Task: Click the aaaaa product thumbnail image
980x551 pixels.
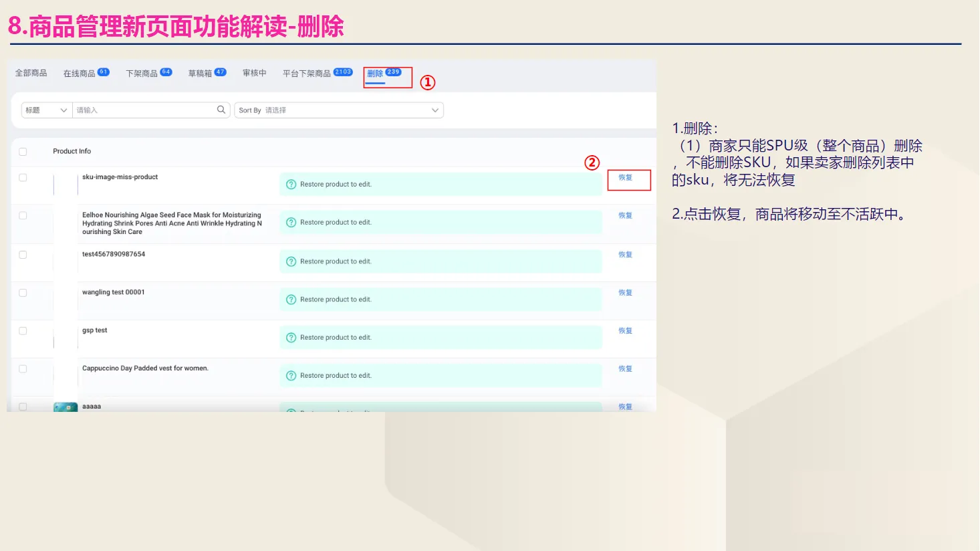Action: 65,406
